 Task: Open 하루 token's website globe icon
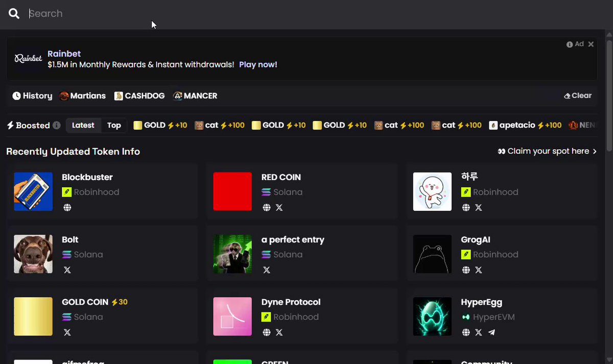(466, 208)
